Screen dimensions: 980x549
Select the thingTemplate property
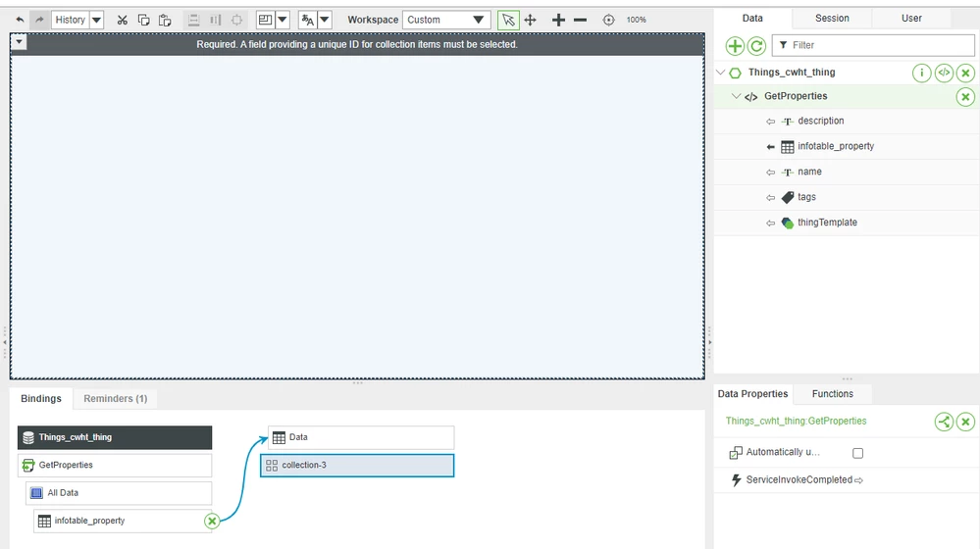tap(827, 223)
